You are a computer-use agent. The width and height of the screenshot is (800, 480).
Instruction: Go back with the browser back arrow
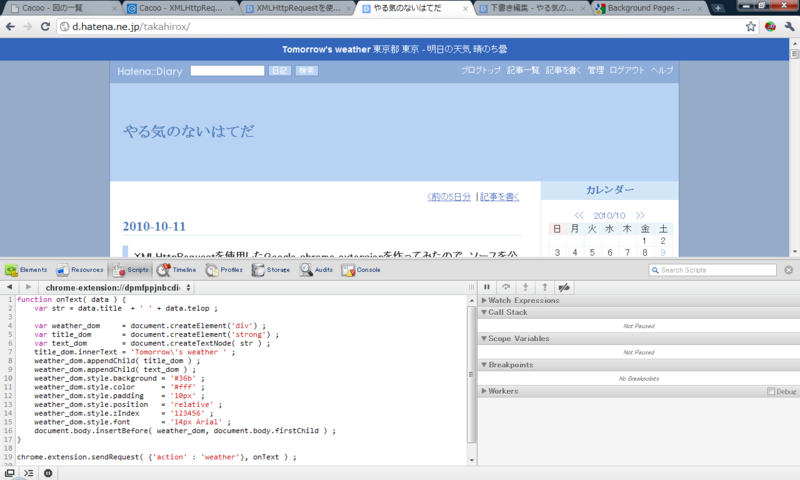(10, 27)
